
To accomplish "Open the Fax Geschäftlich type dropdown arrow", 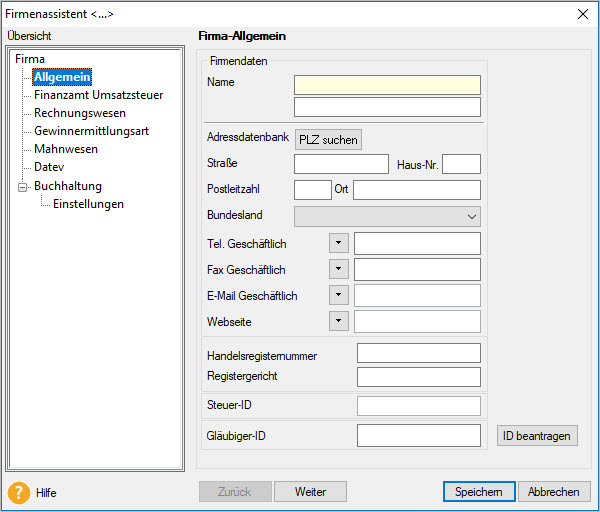I will pos(338,269).
